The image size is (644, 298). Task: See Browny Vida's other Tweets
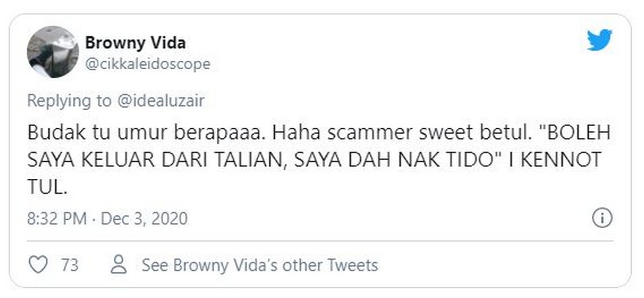[260, 265]
